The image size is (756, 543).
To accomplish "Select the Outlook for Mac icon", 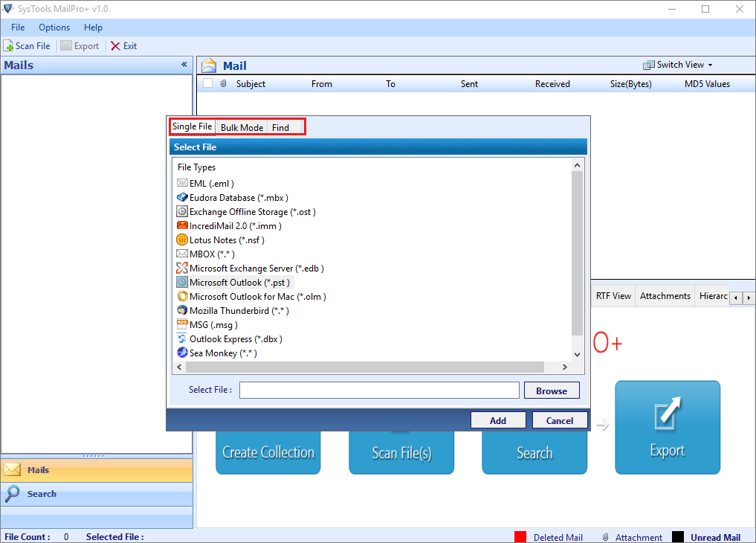I will click(182, 296).
